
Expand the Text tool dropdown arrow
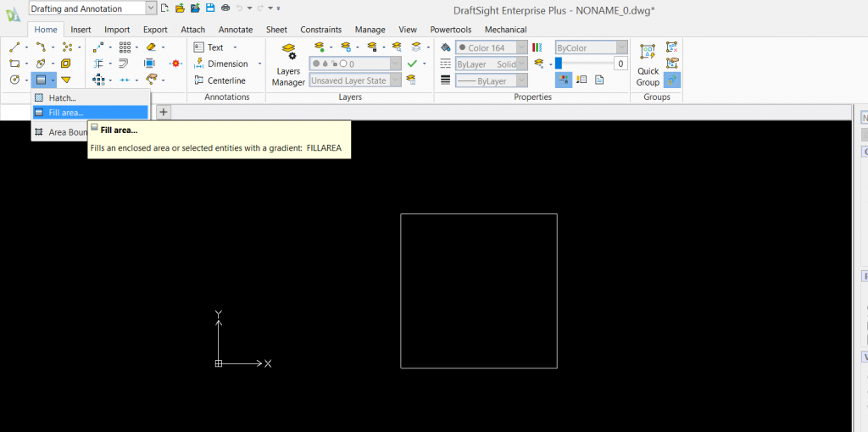(235, 47)
